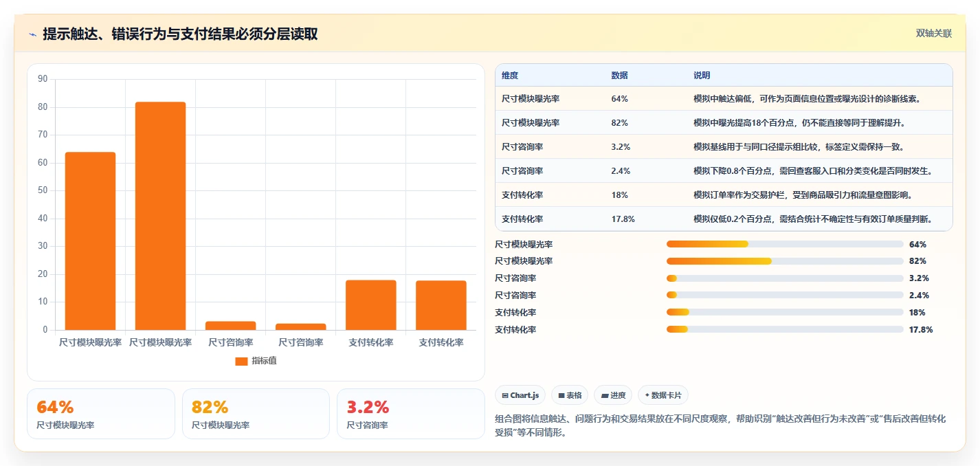980x466 pixels.
Task: Click the 17.8% value beside the last progress bar
Action: 921,329
